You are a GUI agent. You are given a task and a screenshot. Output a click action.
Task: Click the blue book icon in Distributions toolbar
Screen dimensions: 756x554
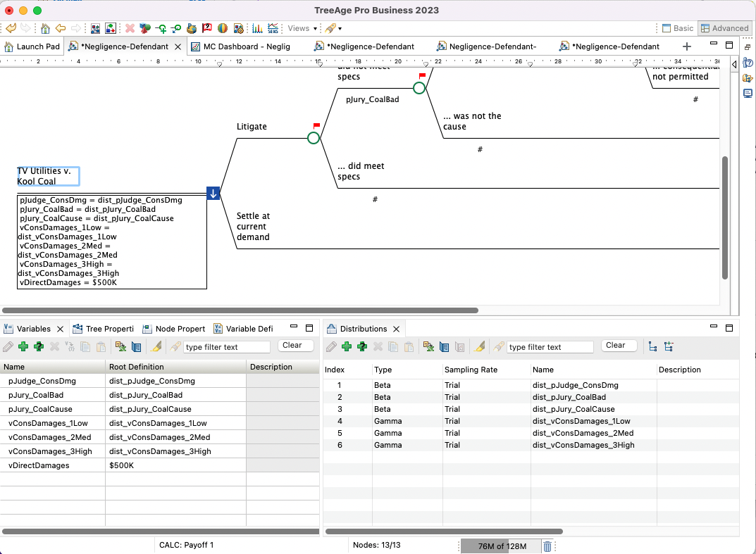pyautogui.click(x=444, y=346)
